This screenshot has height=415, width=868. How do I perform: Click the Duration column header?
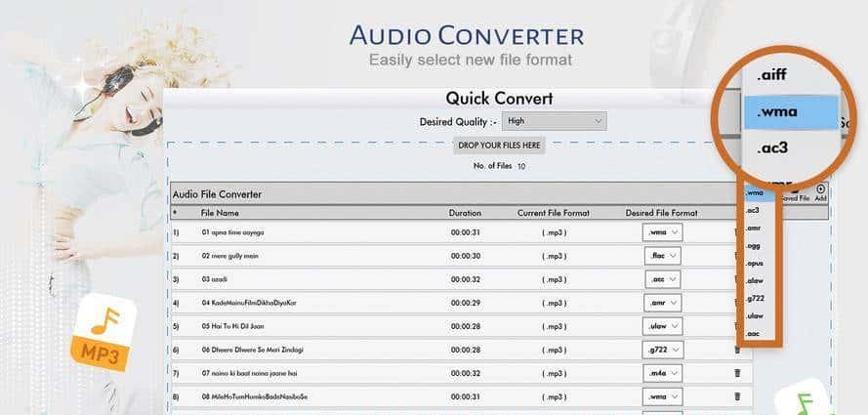pyautogui.click(x=465, y=213)
